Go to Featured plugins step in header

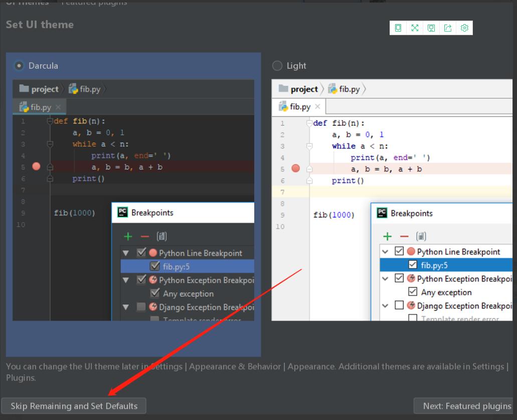pyautogui.click(x=94, y=3)
